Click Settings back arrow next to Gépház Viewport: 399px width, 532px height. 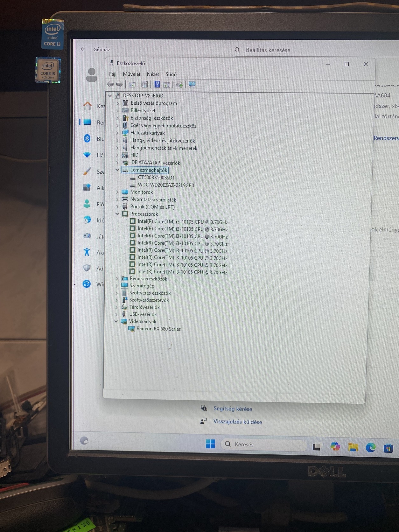(83, 49)
